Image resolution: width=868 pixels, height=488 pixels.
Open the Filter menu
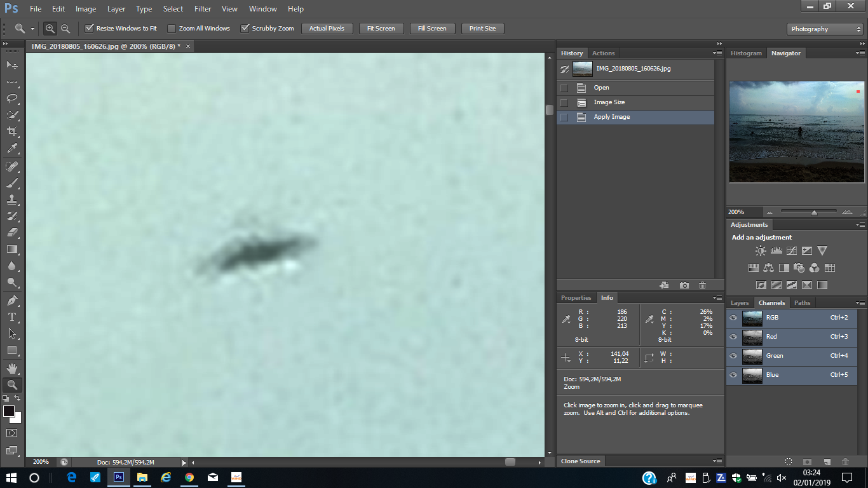203,9
